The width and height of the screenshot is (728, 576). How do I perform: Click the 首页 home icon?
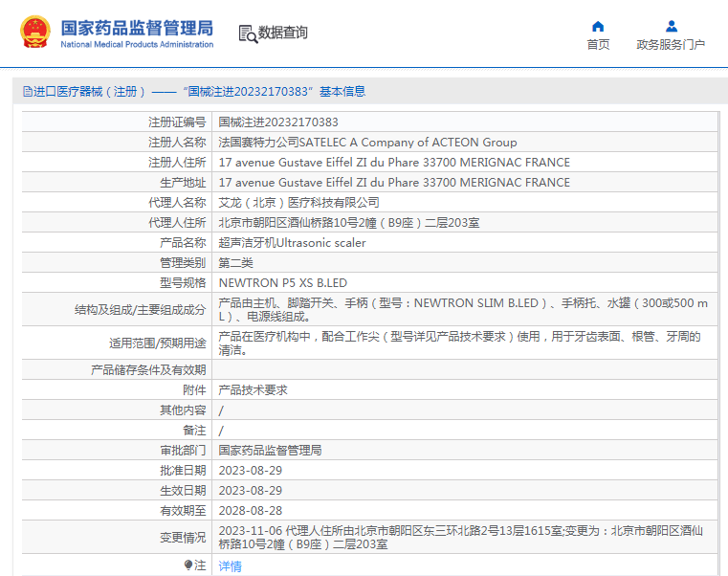point(598,26)
